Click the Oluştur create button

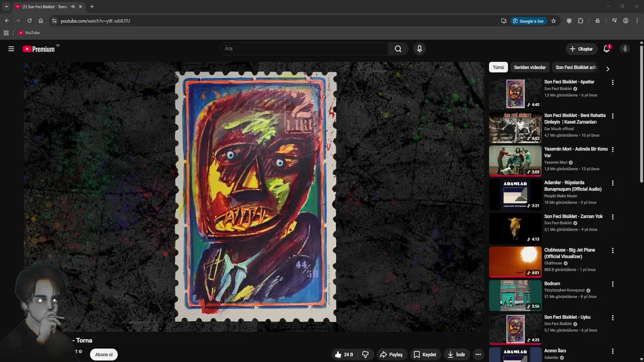click(x=581, y=49)
